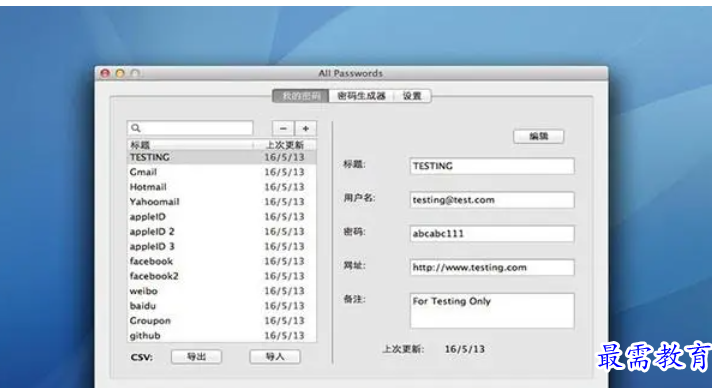This screenshot has height=388, width=719.
Task: Select the TESTING row in list
Action: click(221, 157)
